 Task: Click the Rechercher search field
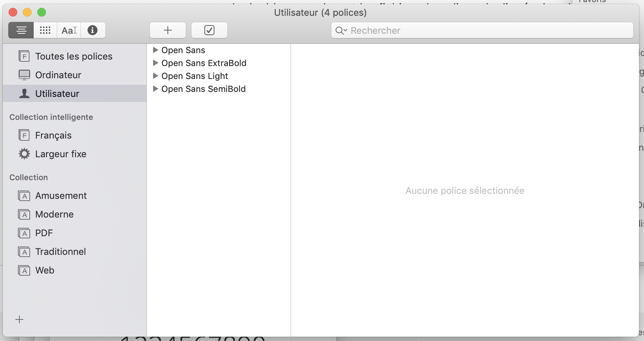tap(482, 31)
